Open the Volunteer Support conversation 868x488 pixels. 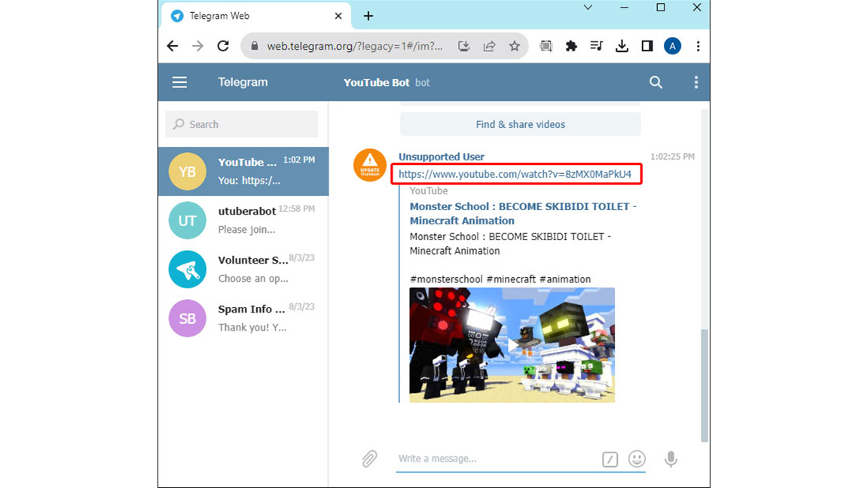(x=243, y=269)
